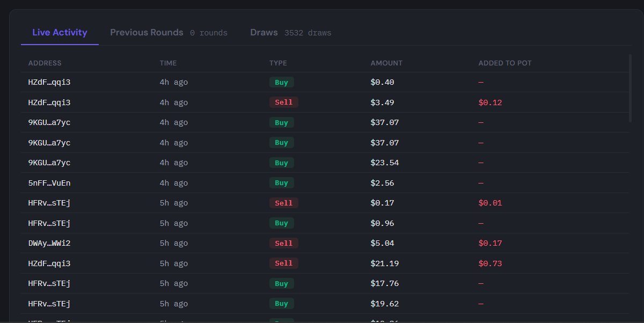Select the 5nFF…VuEn address
The image size is (644, 323).
[x=49, y=183]
